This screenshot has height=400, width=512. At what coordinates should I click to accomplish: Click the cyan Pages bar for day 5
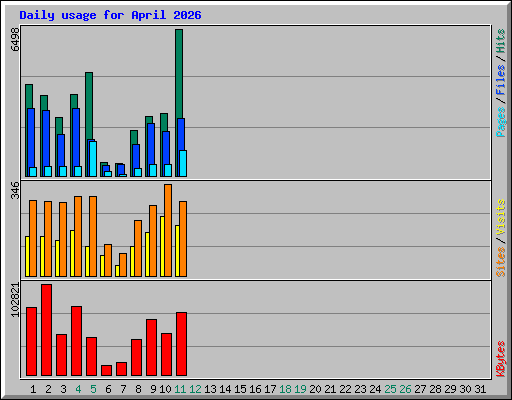pyautogui.click(x=93, y=159)
